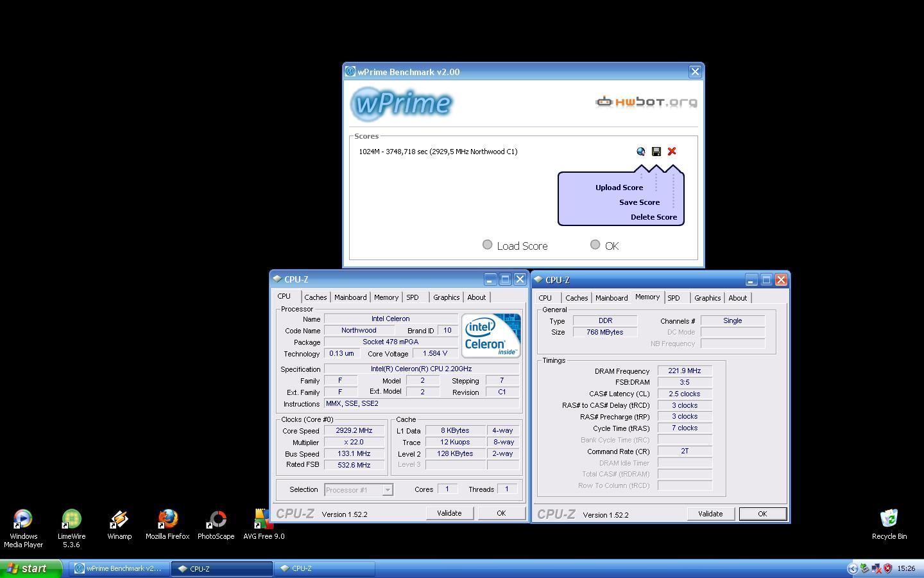Viewport: 924px width, 578px height.
Task: Open the Graphics tab in left CPU-Z window
Action: pyautogui.click(x=446, y=297)
